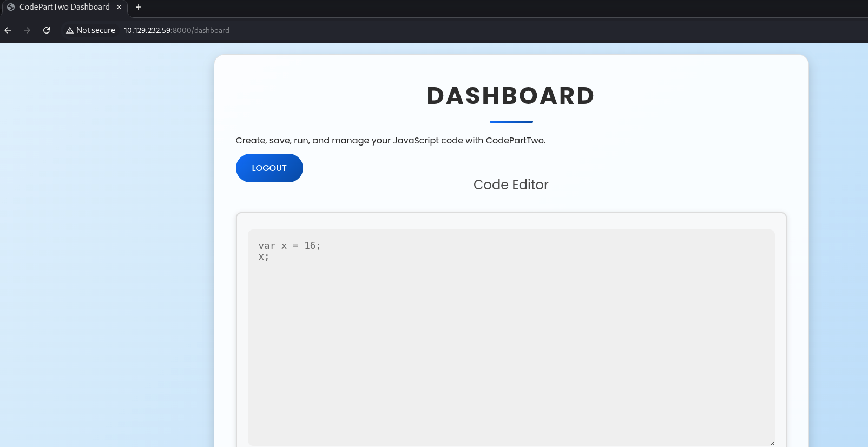Screen dimensions: 868x447
Task: Go back to the previous page
Action: click(x=8, y=30)
